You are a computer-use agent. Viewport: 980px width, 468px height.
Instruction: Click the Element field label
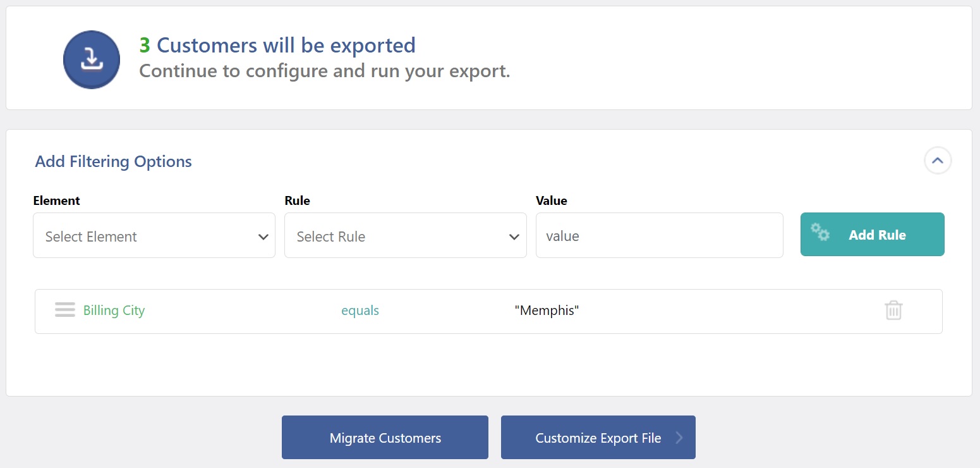[57, 200]
